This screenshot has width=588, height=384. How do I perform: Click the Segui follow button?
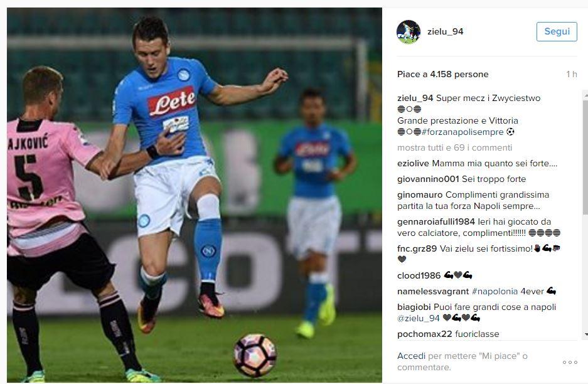[557, 31]
